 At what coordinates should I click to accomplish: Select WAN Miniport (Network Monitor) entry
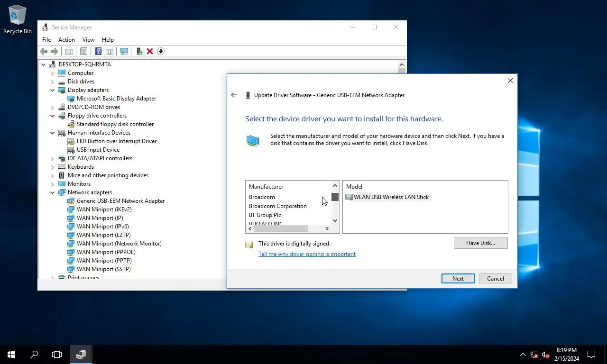coord(119,244)
